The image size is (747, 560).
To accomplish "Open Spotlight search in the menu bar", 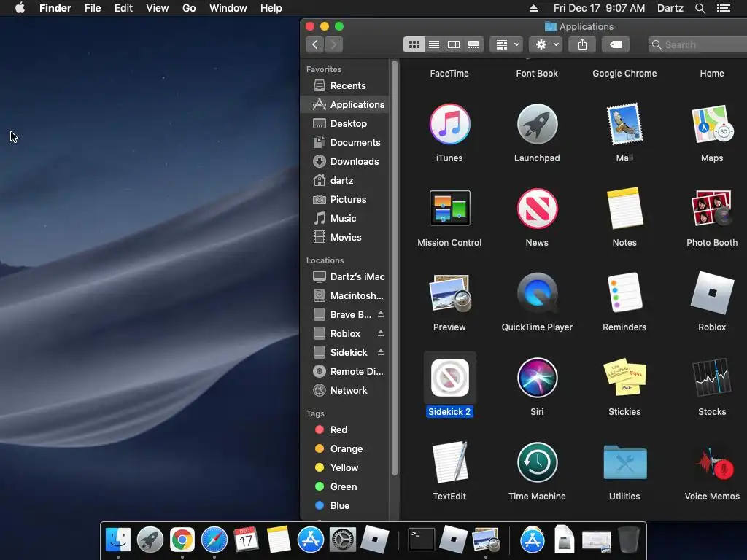I will (700, 8).
